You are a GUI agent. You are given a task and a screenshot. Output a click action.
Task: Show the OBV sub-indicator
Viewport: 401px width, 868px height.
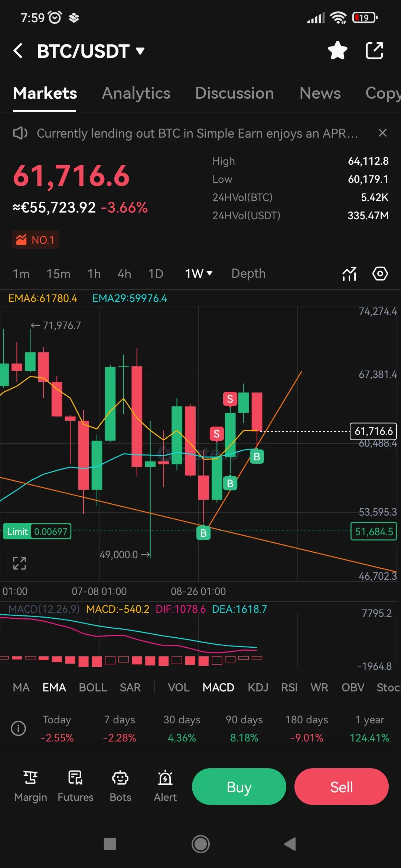(353, 688)
